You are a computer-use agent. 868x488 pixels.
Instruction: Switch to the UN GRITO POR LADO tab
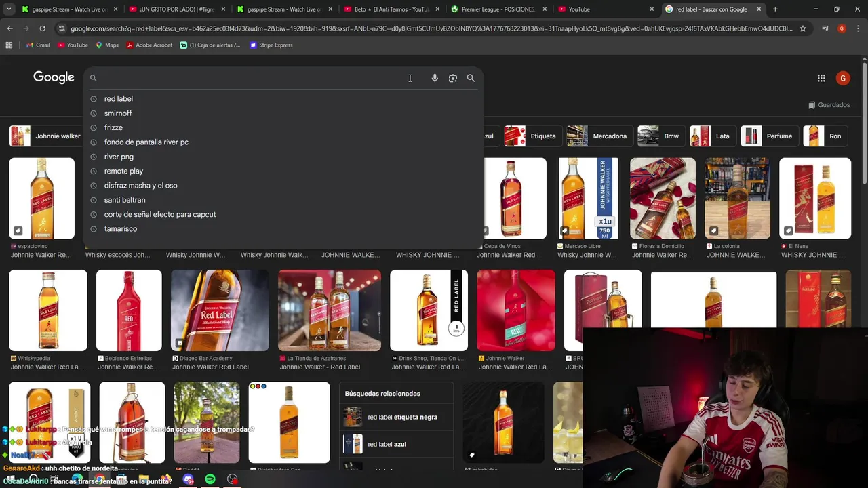click(x=176, y=9)
